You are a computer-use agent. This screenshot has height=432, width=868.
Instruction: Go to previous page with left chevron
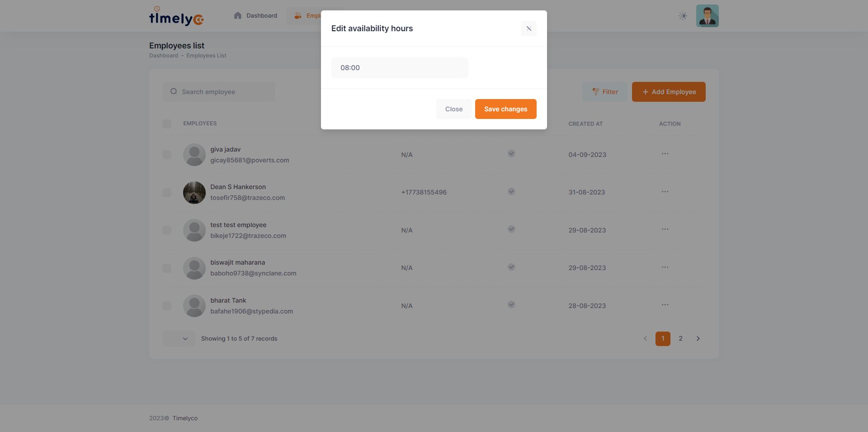645,338
